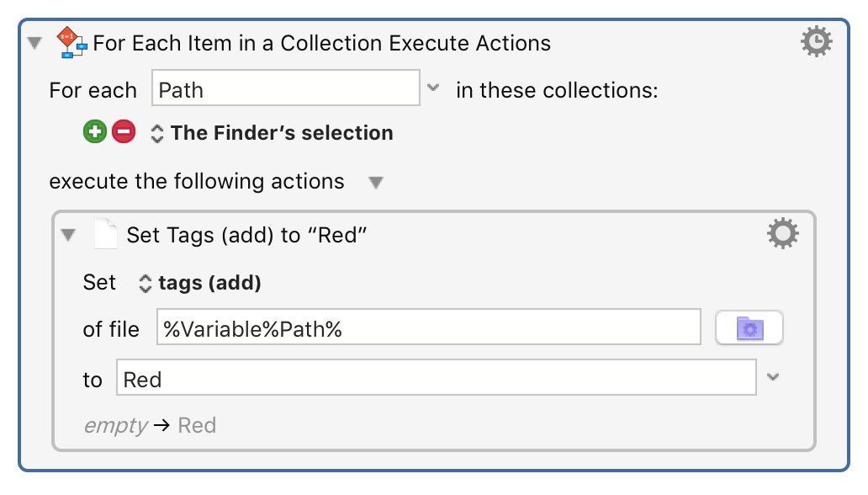Image resolution: width=868 pixels, height=495 pixels.
Task: Click the blank document icon of Set Tags
Action: click(105, 234)
